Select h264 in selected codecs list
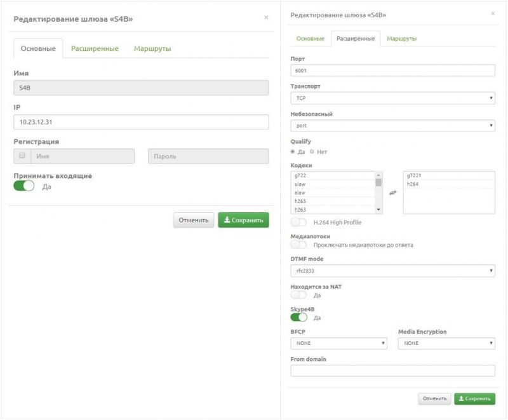 pyautogui.click(x=449, y=184)
